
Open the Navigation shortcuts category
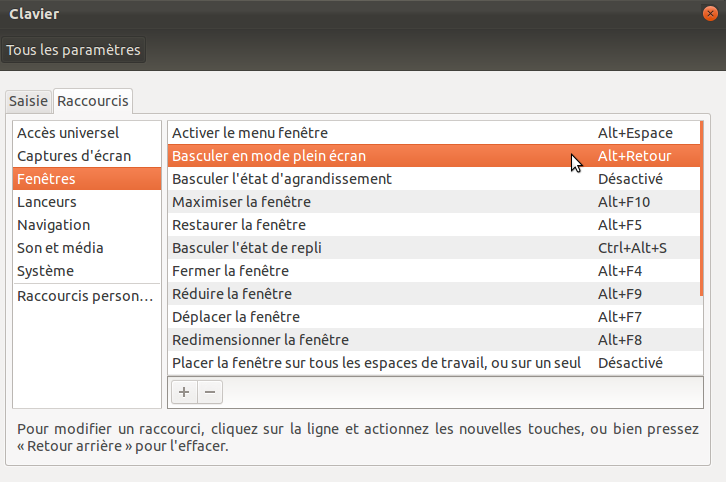(x=54, y=225)
